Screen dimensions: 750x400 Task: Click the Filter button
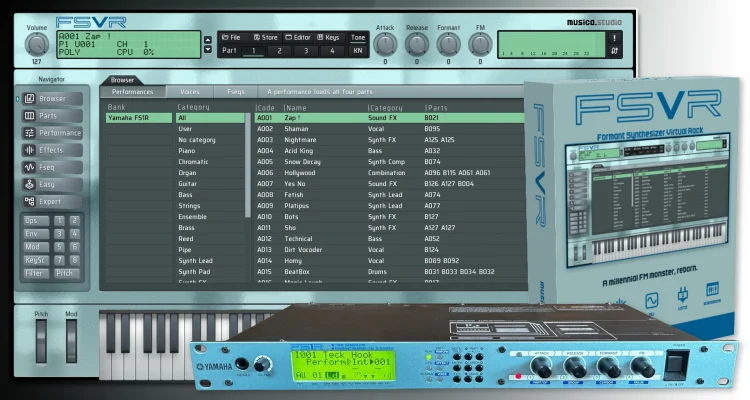36,274
